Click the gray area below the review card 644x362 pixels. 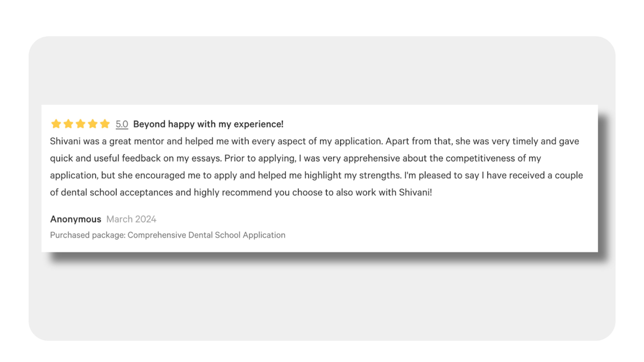(322, 300)
